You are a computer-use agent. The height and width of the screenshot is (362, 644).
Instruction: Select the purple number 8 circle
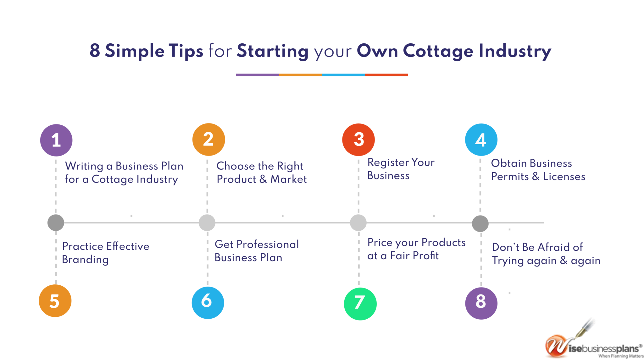(481, 303)
